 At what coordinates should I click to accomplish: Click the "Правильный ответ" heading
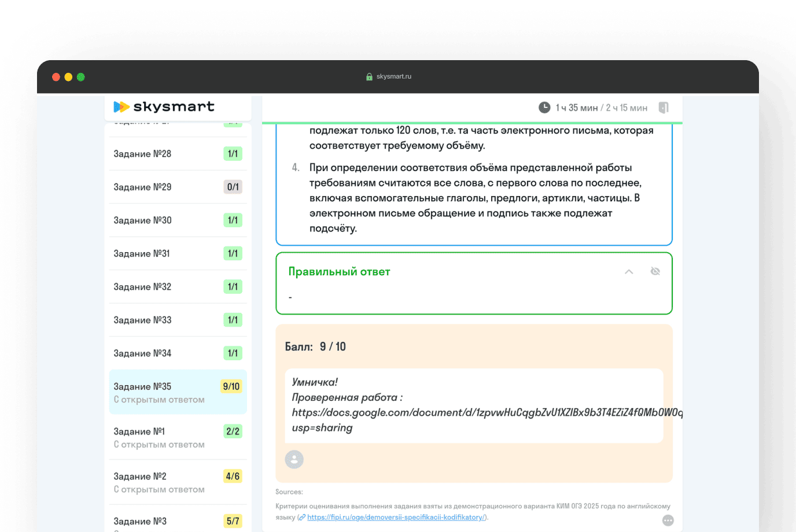pos(340,272)
